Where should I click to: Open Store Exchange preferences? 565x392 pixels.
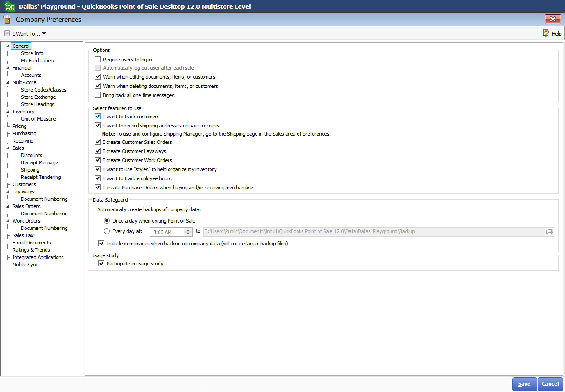pos(38,97)
